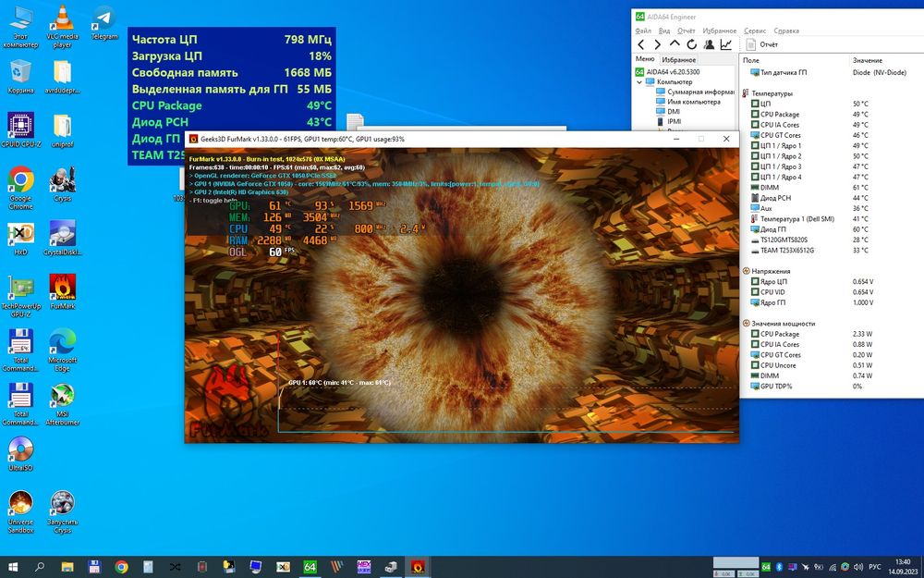Select the Crysis desktop icon
924x578 pixels.
click(x=62, y=185)
